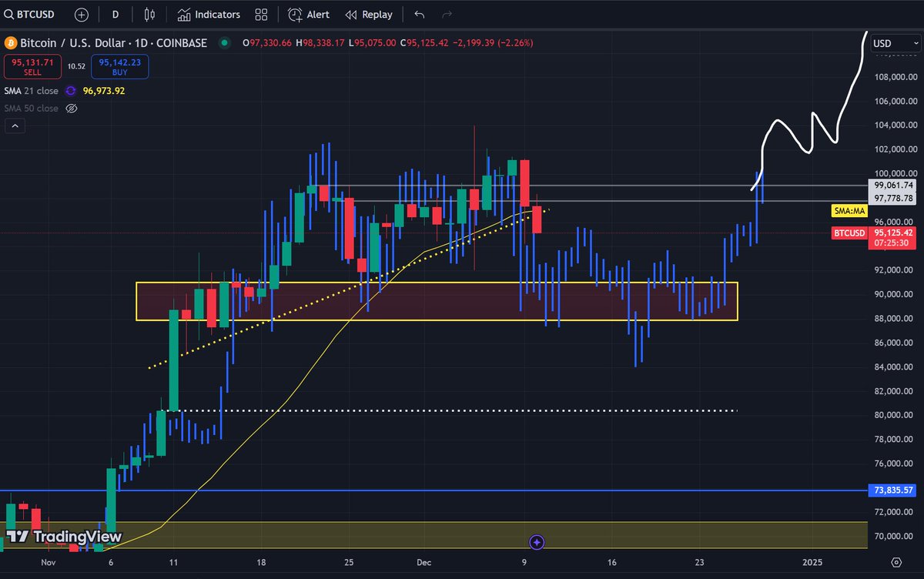Click the add symbol plus icon
This screenshot has width=924, height=579.
pos(82,15)
